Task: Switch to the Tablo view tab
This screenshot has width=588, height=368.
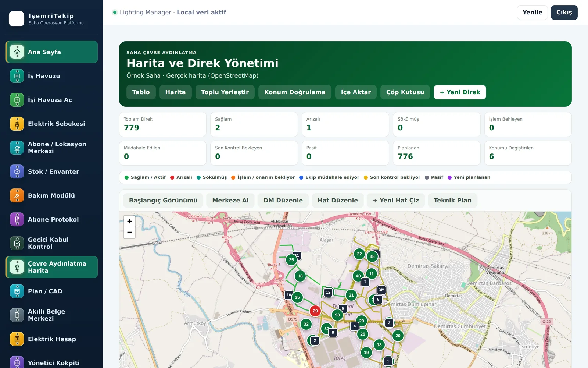Action: (141, 92)
